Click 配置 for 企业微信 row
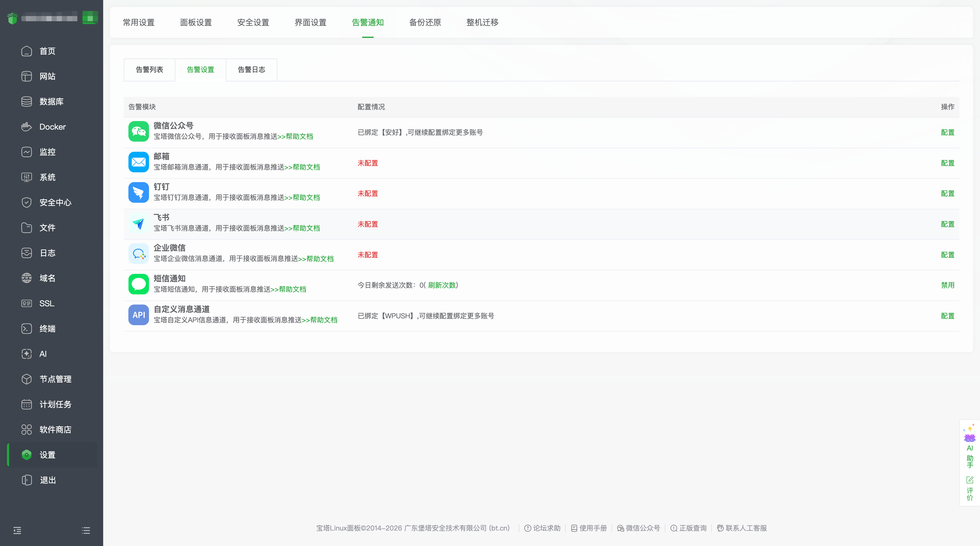 coord(948,255)
